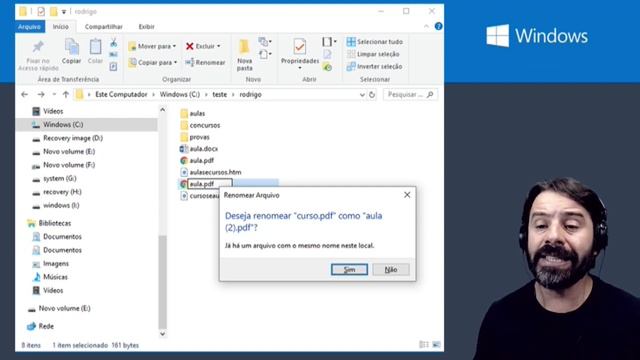The width and height of the screenshot is (640, 360).
Task: Select Bibliotecas in navigation pane
Action: (x=55, y=223)
